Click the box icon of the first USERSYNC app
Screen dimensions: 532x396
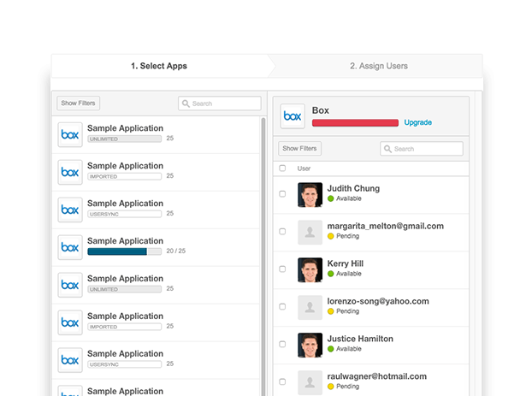coord(70,210)
